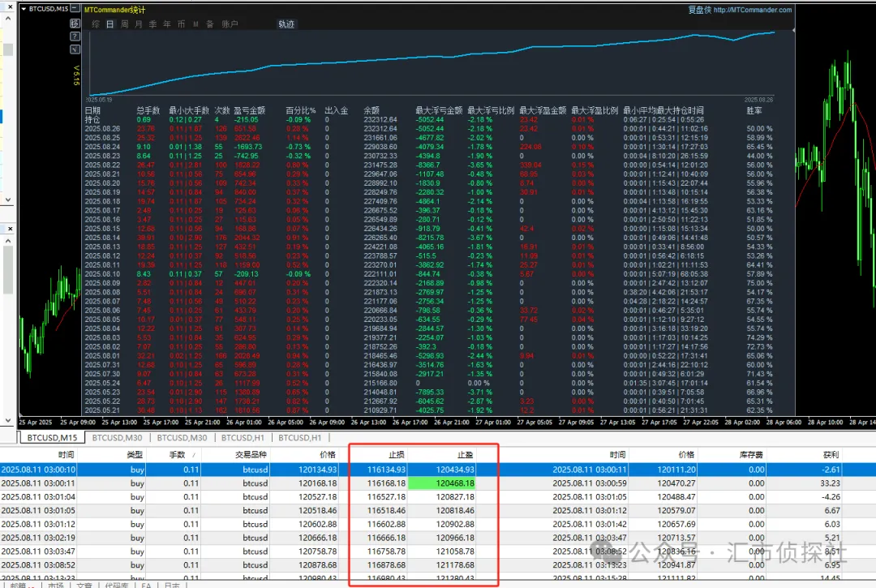Click the minimize panel button beside BTCUSD,M15
Viewport: 876px width, 588px height.
click(74, 10)
